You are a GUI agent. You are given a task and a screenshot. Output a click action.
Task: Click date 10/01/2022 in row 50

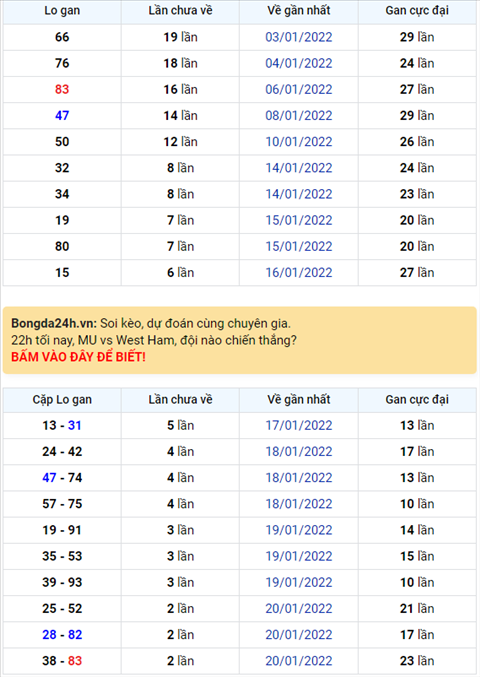(299, 142)
